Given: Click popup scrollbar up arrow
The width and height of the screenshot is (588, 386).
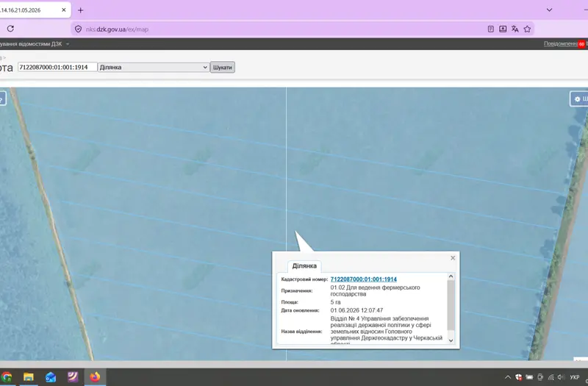Looking at the screenshot, I should point(451,276).
